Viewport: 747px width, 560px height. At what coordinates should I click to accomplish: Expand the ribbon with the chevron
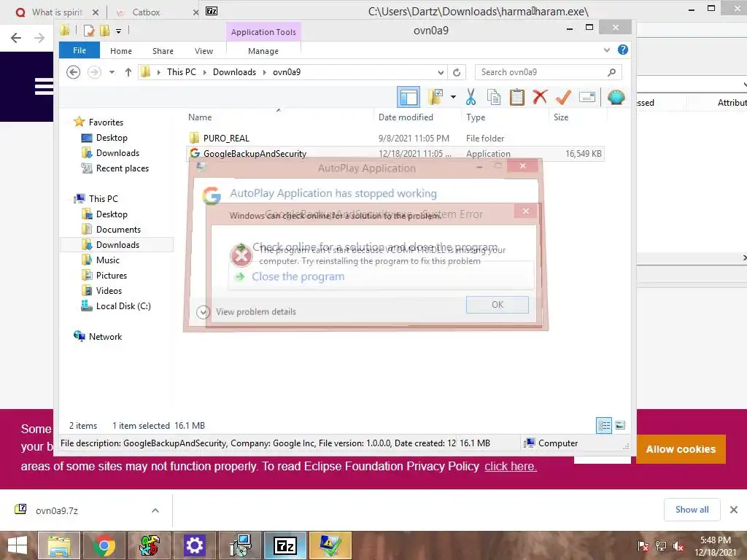point(607,50)
